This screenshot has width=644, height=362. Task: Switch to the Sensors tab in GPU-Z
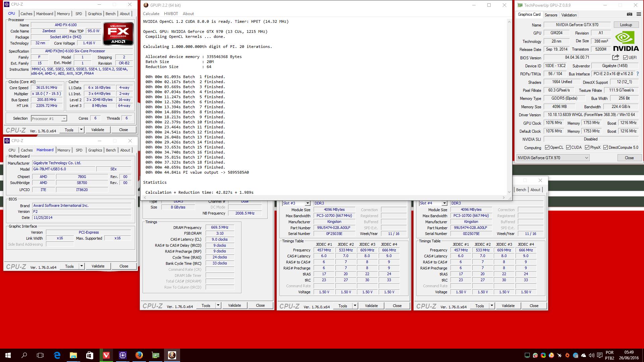551,15
